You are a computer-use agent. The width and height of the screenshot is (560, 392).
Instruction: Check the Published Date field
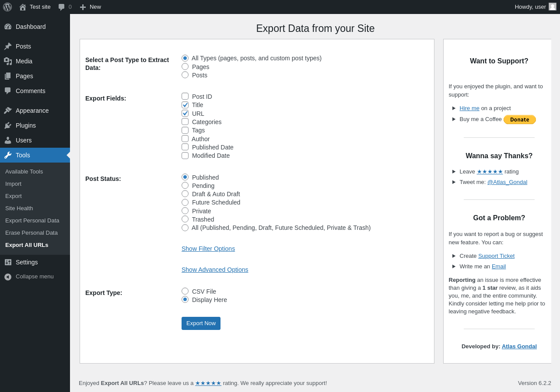(x=185, y=147)
